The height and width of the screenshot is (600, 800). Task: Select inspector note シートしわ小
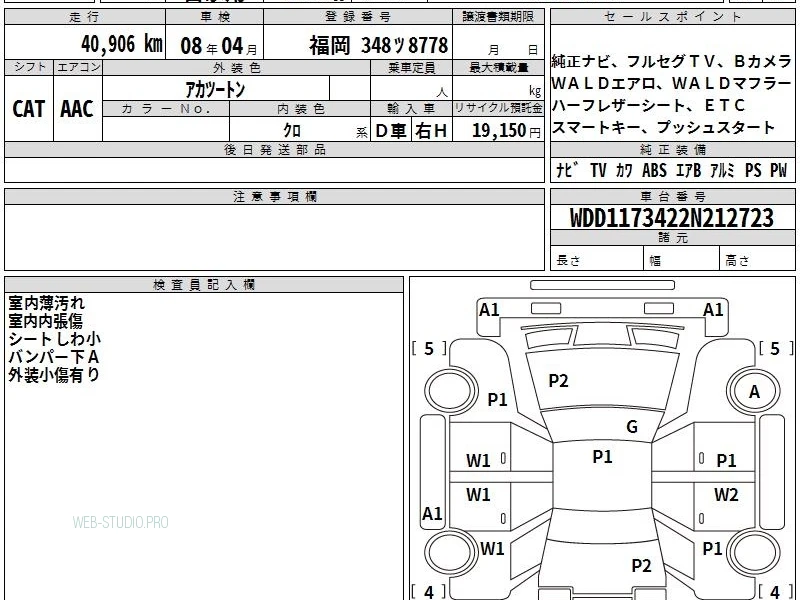55,339
